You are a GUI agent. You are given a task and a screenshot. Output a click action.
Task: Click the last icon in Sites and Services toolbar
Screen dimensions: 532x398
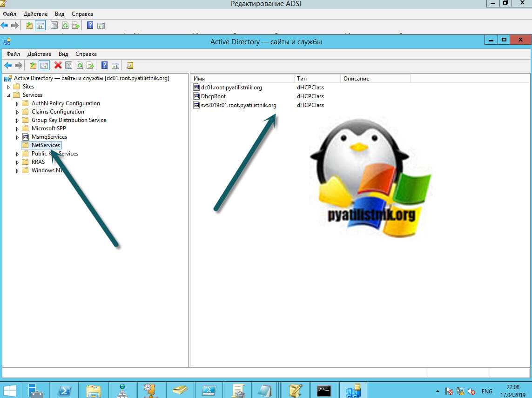pyautogui.click(x=130, y=66)
